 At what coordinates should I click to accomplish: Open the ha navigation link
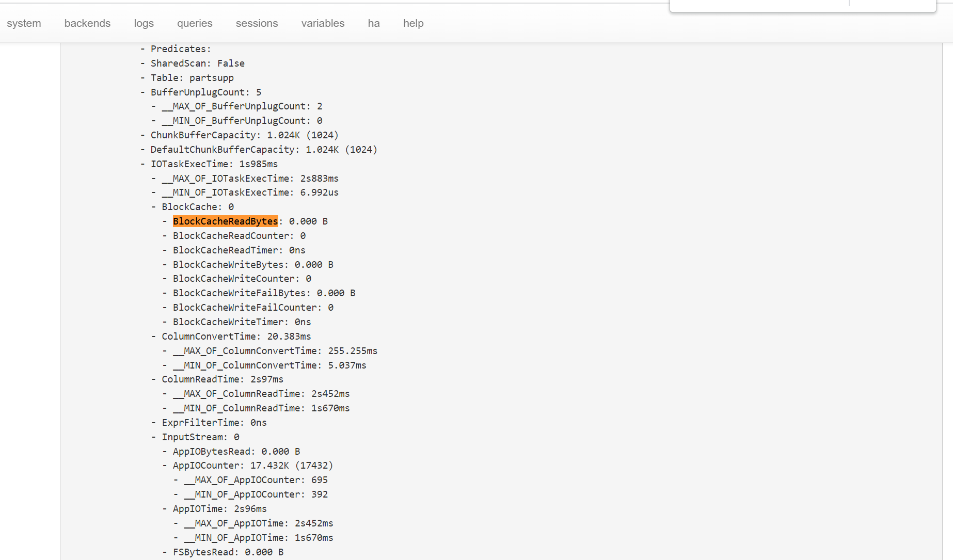point(374,23)
